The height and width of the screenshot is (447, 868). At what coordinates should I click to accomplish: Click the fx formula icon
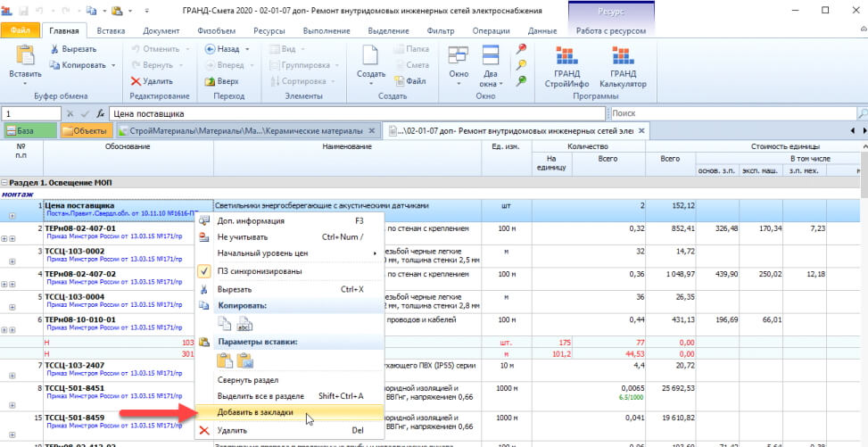coord(100,113)
